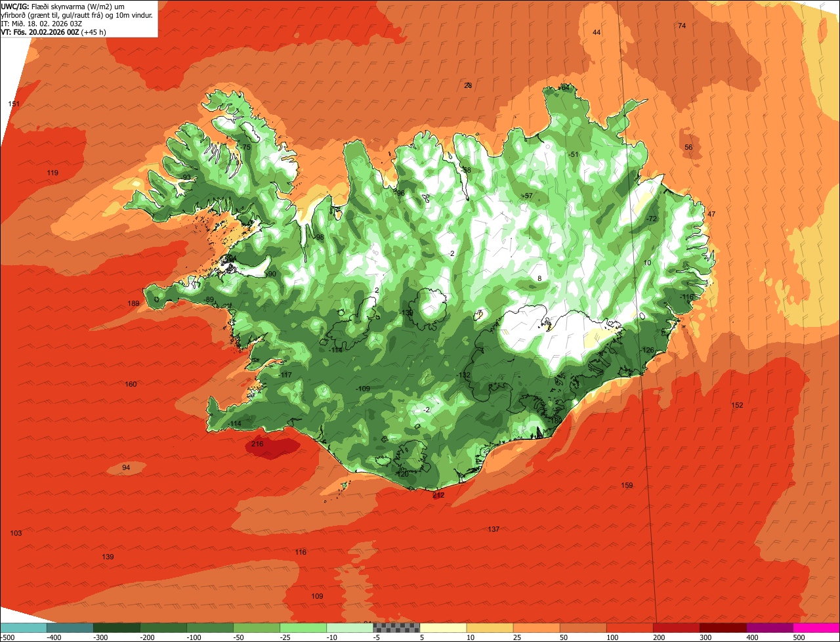Click the dark maroon 300 to 400 swatch
840x642 pixels.
[x=723, y=628]
